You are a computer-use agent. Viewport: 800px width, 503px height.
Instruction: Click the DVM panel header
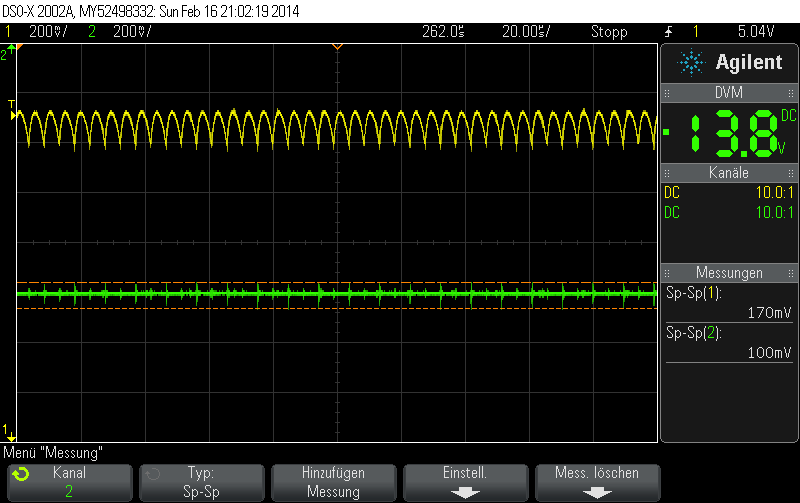729,93
